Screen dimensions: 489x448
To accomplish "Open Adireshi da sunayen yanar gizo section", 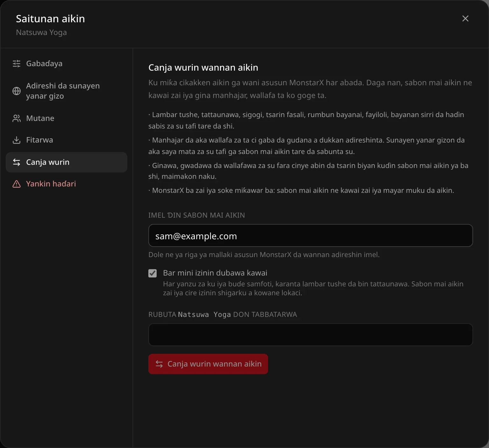I will point(66,91).
